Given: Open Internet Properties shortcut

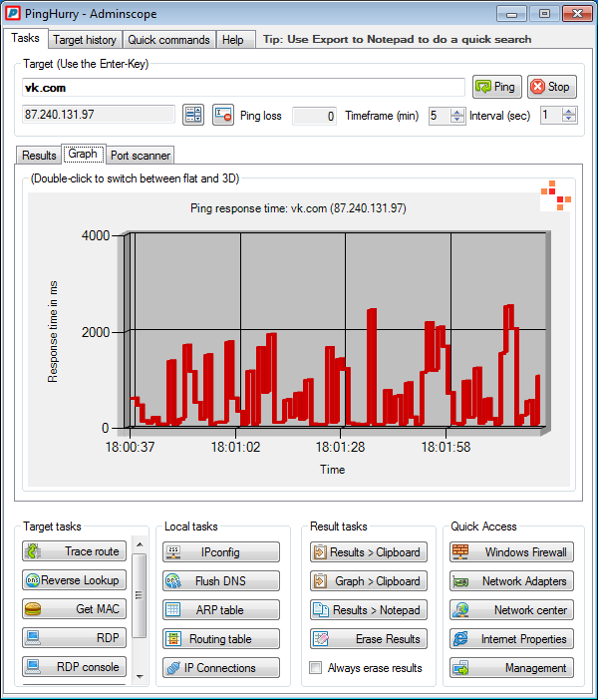Looking at the screenshot, I should 511,639.
